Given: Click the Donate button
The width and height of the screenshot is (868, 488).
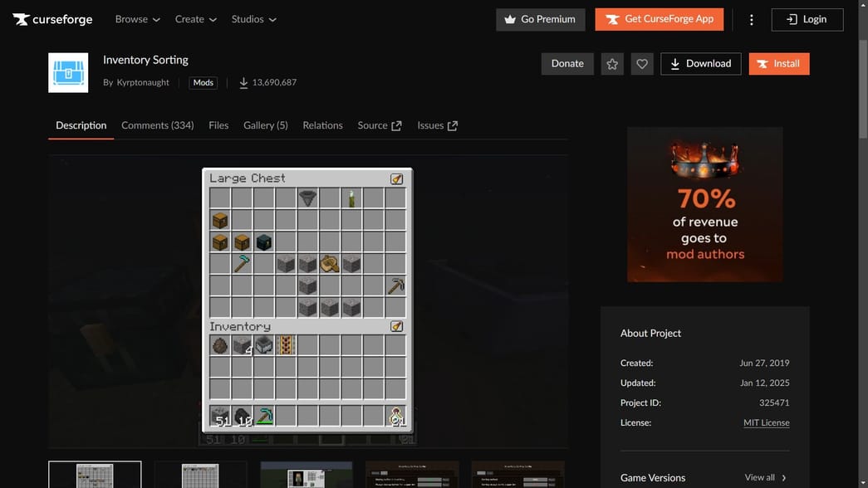Looking at the screenshot, I should pos(567,63).
